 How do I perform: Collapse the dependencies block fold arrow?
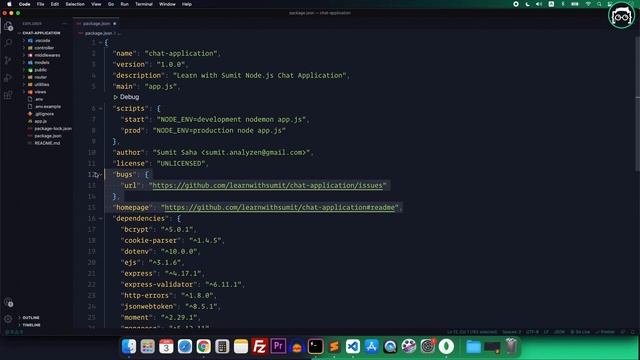(100, 218)
